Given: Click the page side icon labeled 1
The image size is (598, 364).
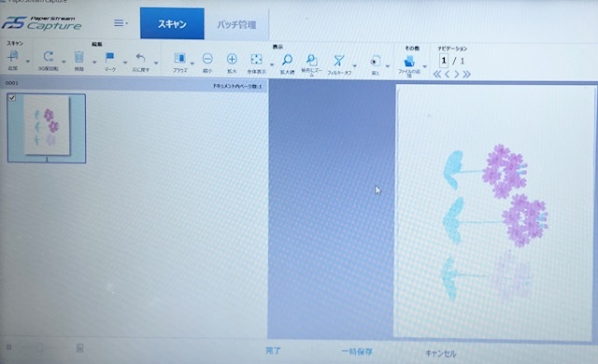Looking at the screenshot, I should (x=376, y=62).
